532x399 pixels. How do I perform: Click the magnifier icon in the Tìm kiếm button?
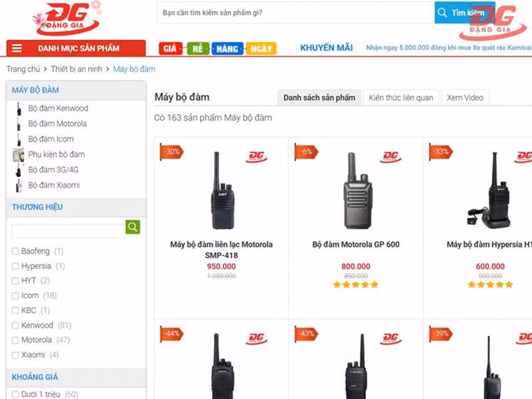(442, 13)
